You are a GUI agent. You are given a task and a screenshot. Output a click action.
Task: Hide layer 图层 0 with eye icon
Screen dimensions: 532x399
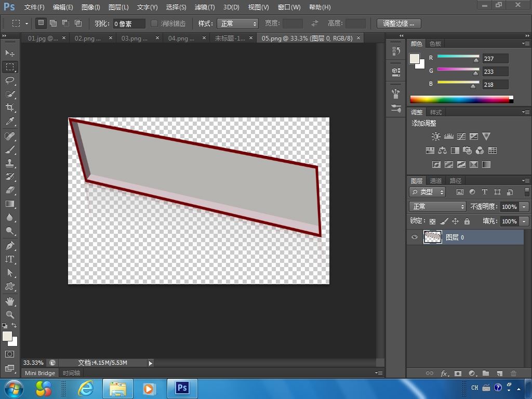(414, 237)
